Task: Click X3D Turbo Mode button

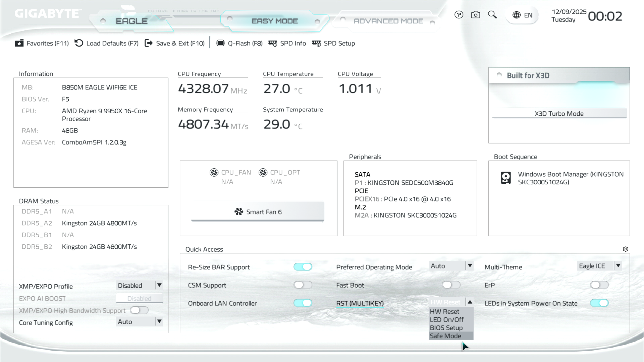Action: coord(559,114)
